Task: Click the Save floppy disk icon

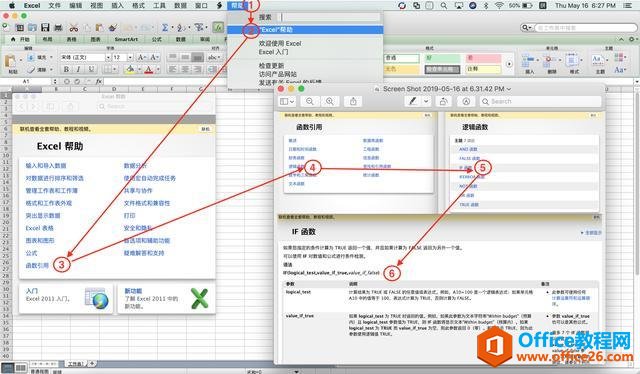Action: coord(45,28)
